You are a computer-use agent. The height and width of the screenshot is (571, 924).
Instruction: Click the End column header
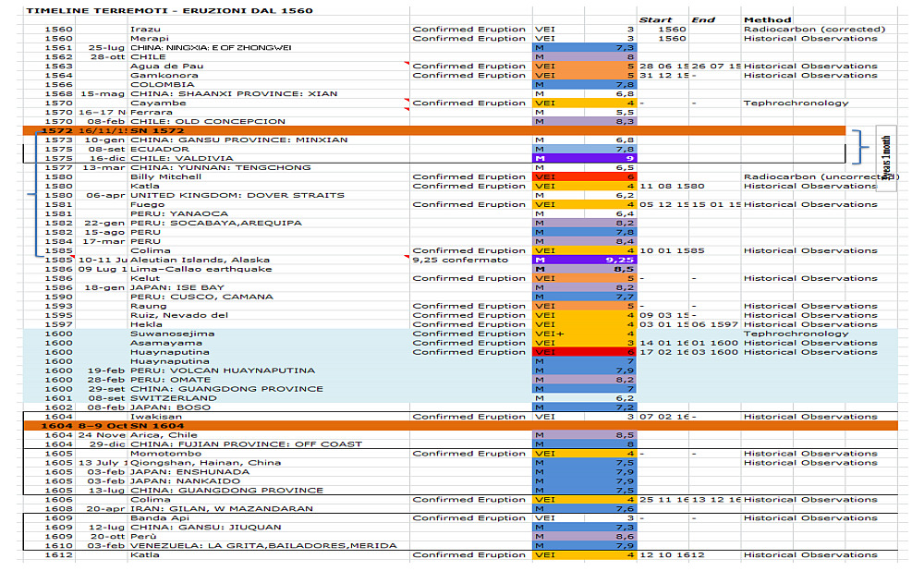(703, 20)
